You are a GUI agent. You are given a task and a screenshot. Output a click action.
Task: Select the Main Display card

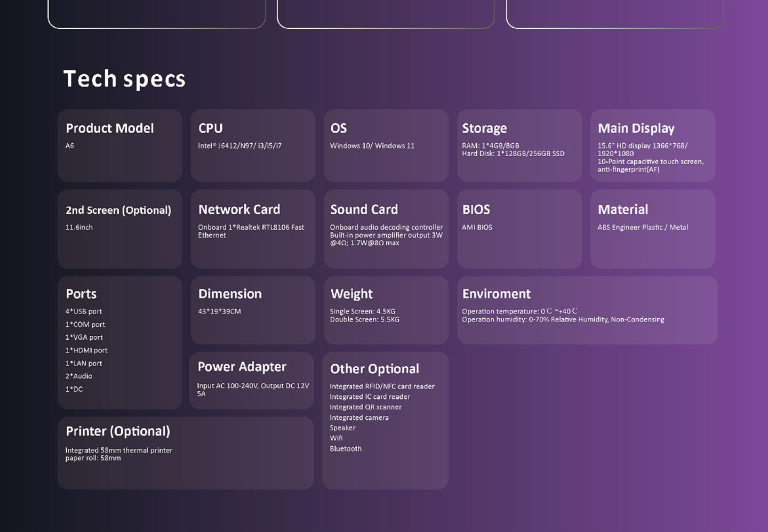tap(653, 146)
